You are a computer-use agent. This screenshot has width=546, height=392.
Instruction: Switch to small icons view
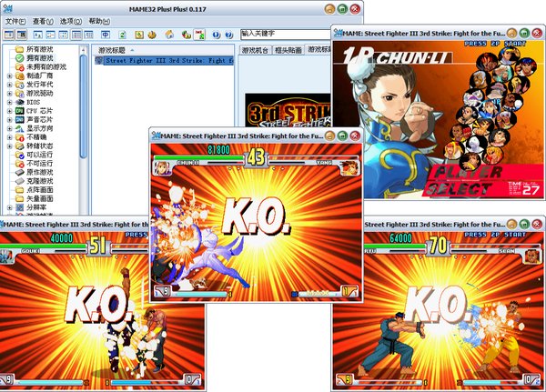click(50, 35)
